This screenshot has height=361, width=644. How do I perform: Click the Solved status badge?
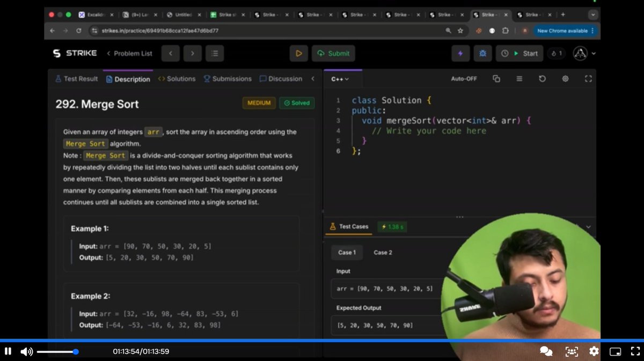click(x=297, y=103)
